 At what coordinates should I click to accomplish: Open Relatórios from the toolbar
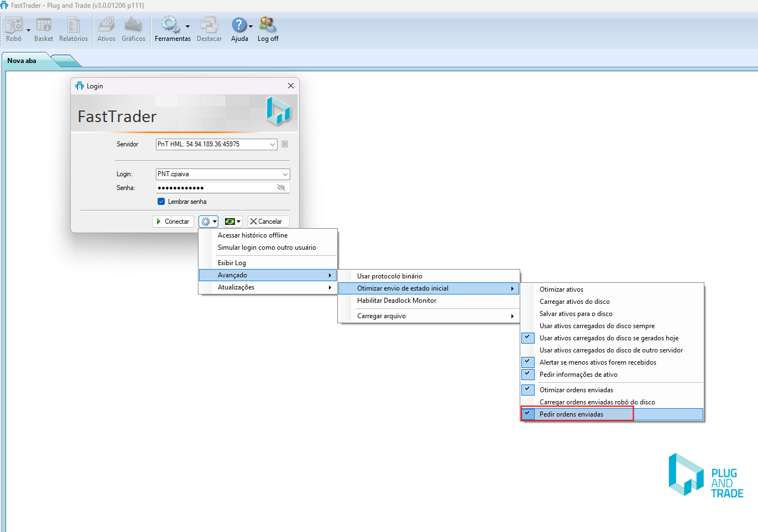[74, 25]
